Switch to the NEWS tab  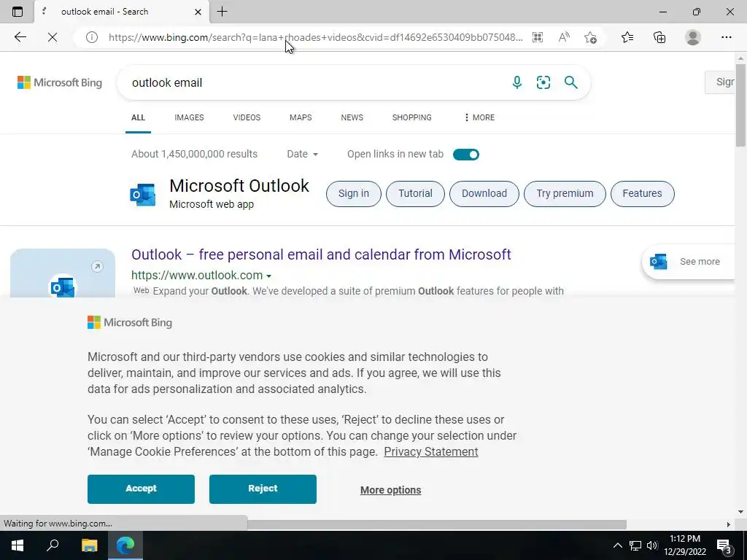[352, 117]
